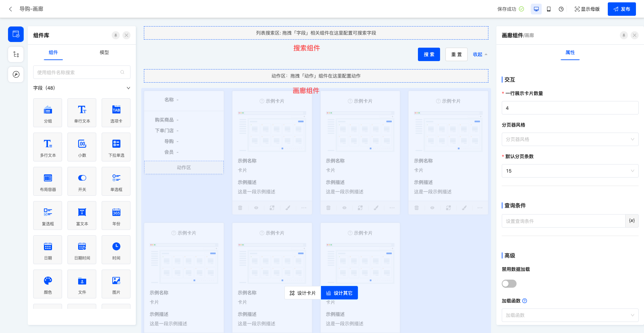Click the component name search field
Screen dimensions: 644x333
coord(78,73)
